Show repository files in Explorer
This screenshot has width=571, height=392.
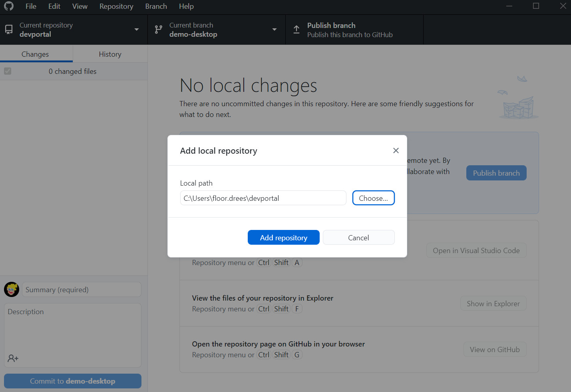pos(493,303)
